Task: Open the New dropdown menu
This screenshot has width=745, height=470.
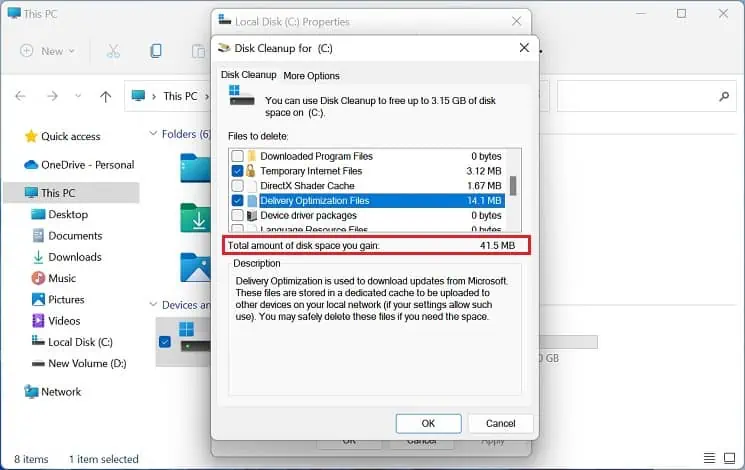Action: point(48,51)
